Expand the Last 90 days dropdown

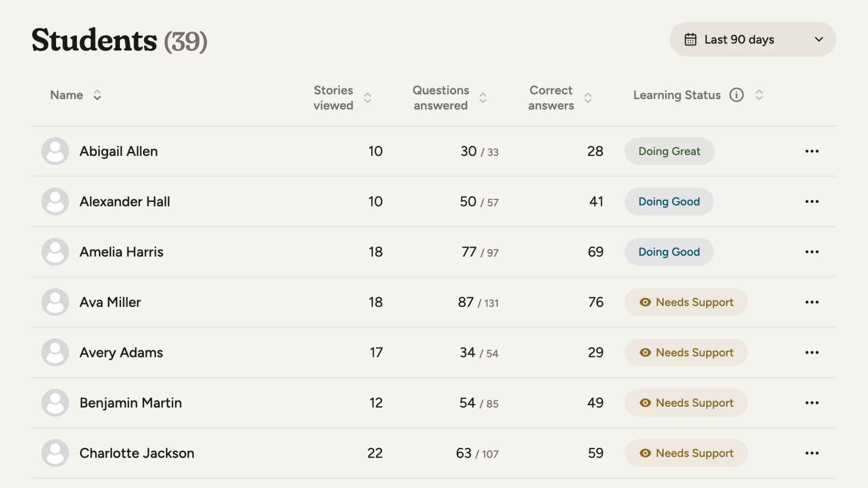[x=818, y=39]
